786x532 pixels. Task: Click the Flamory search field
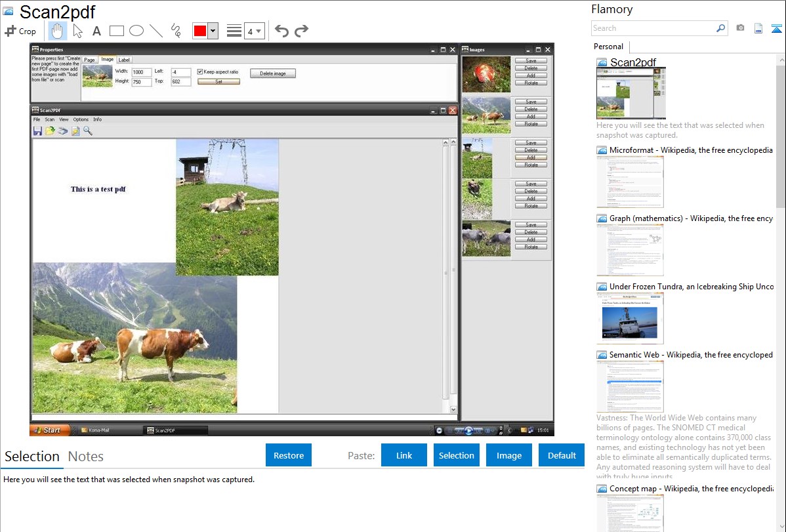pos(653,28)
